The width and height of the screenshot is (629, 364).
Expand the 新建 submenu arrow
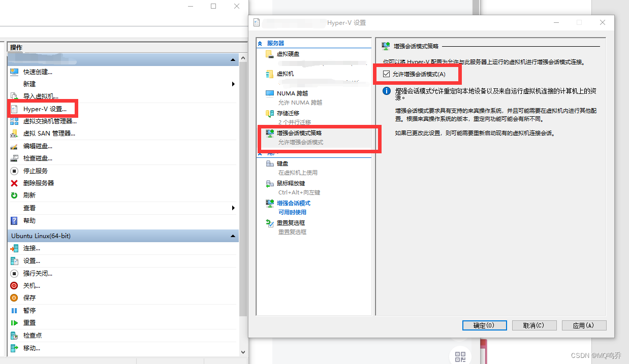coord(233,84)
